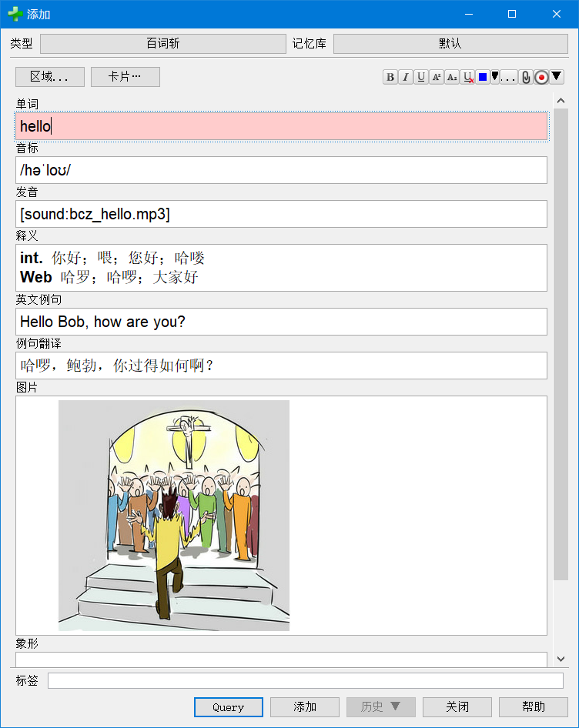Click the 百词斩 note type selector

pos(162,44)
